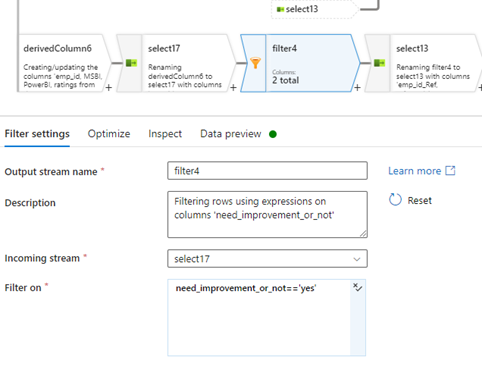
Task: Click the green select icon before select13
Action: pyautogui.click(x=379, y=63)
